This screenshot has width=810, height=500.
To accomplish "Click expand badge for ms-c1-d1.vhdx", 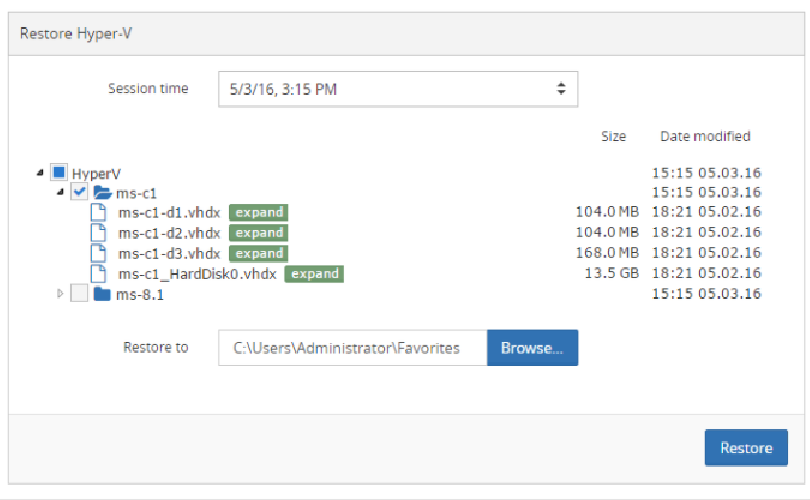I will (259, 212).
